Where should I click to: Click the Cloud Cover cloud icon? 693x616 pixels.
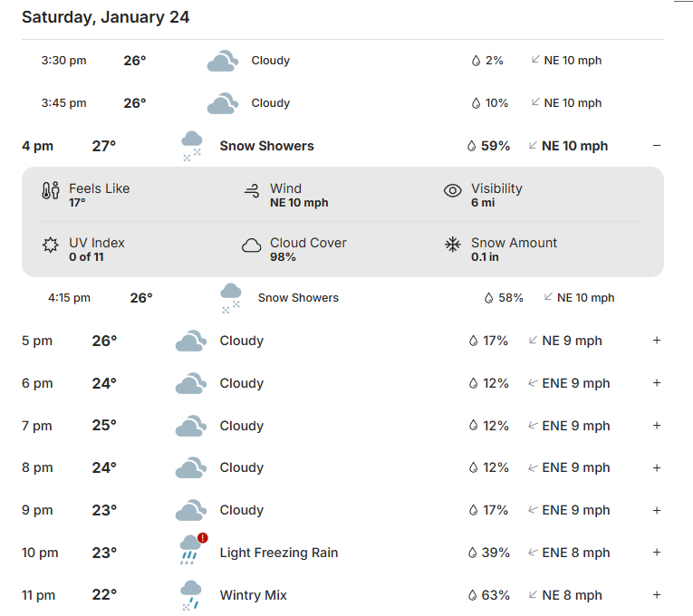pyautogui.click(x=252, y=245)
